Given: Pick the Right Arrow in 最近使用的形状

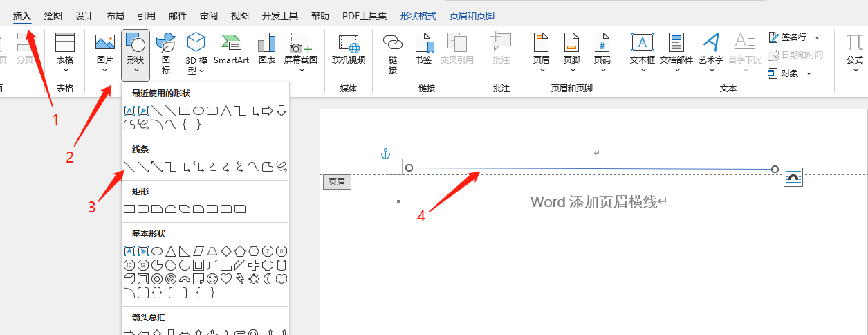Looking at the screenshot, I should pos(268,111).
